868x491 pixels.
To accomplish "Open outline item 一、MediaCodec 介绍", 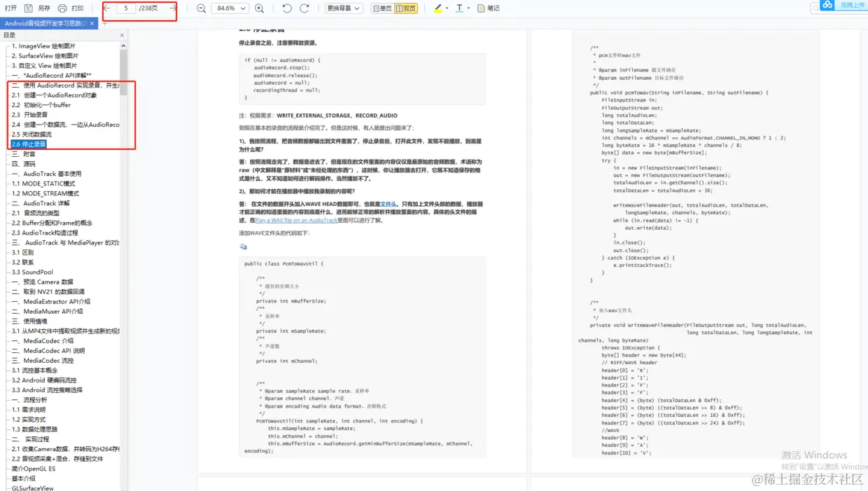I will pos(42,340).
